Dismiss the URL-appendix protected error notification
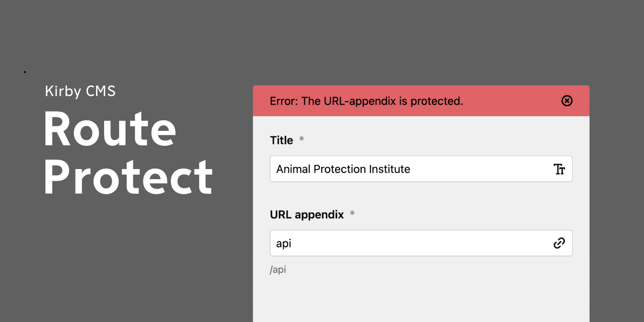 point(567,101)
